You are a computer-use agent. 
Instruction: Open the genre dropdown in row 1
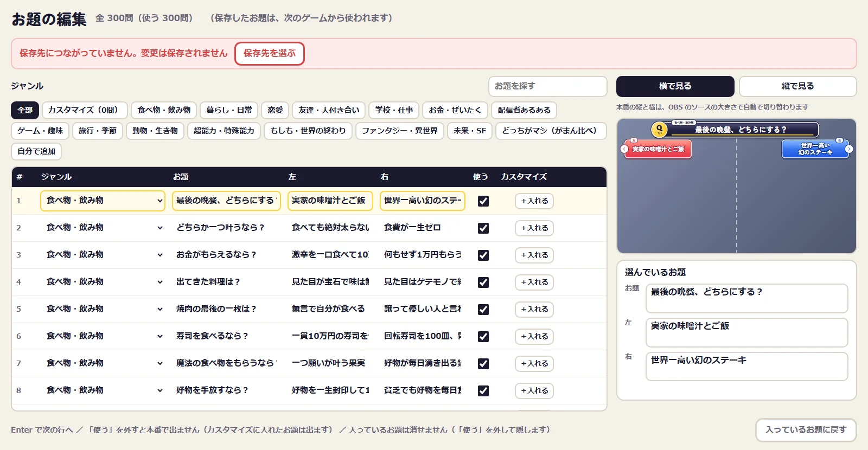point(103,201)
